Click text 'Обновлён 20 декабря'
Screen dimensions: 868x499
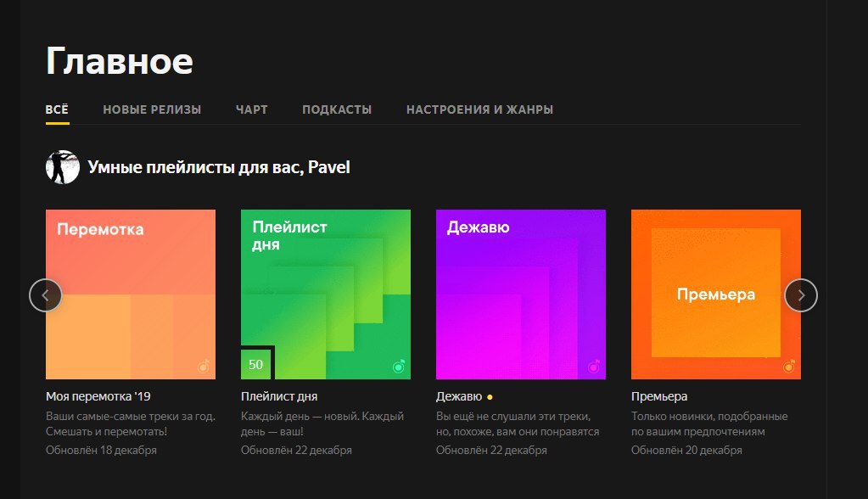pyautogui.click(x=686, y=451)
